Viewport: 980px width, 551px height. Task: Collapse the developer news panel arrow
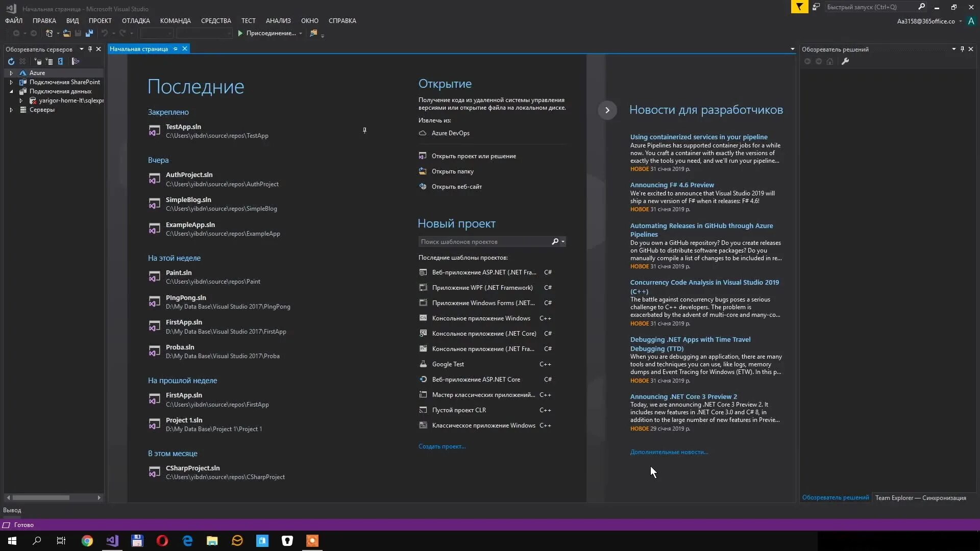point(607,110)
